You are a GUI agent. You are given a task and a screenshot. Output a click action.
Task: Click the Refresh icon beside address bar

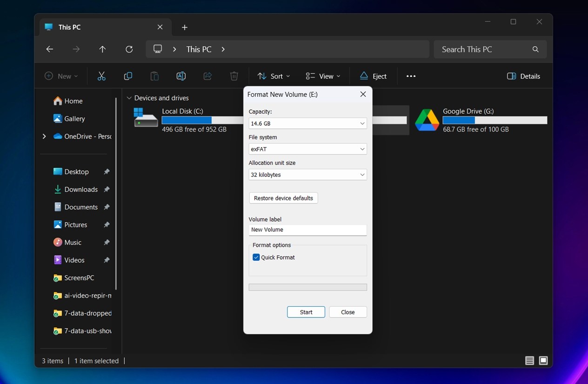tap(129, 49)
